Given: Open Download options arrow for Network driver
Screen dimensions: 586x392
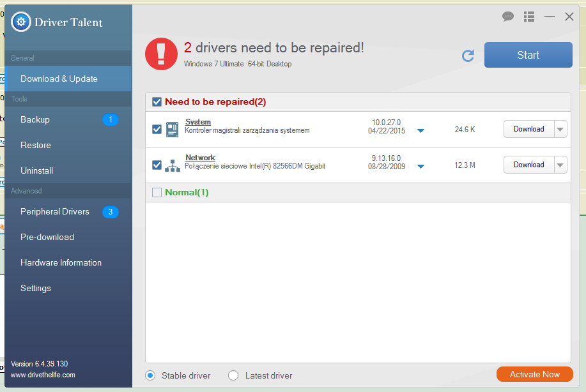Looking at the screenshot, I should (x=560, y=165).
